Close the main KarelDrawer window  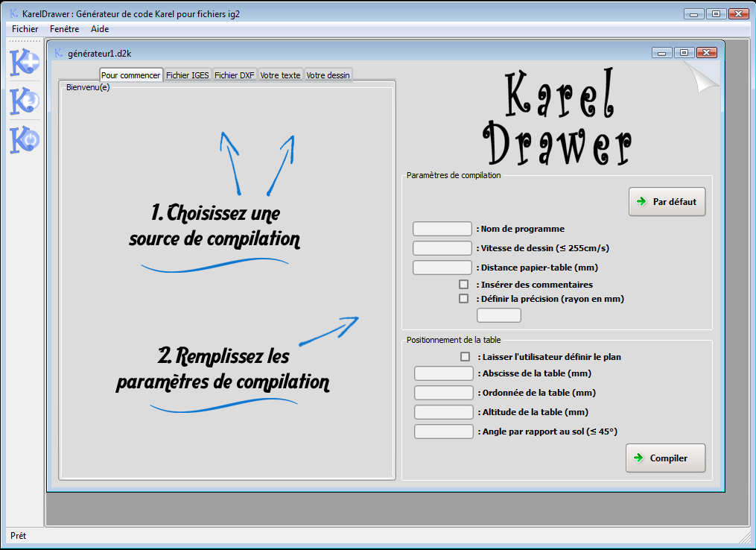[739, 14]
